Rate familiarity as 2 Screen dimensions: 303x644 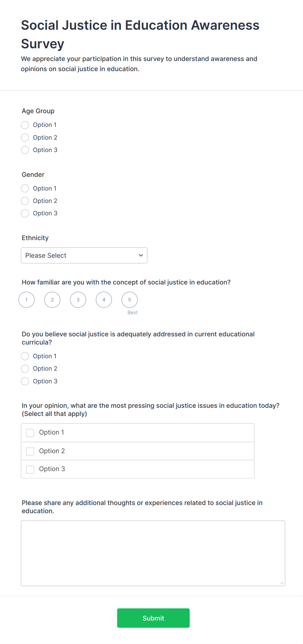(x=52, y=300)
